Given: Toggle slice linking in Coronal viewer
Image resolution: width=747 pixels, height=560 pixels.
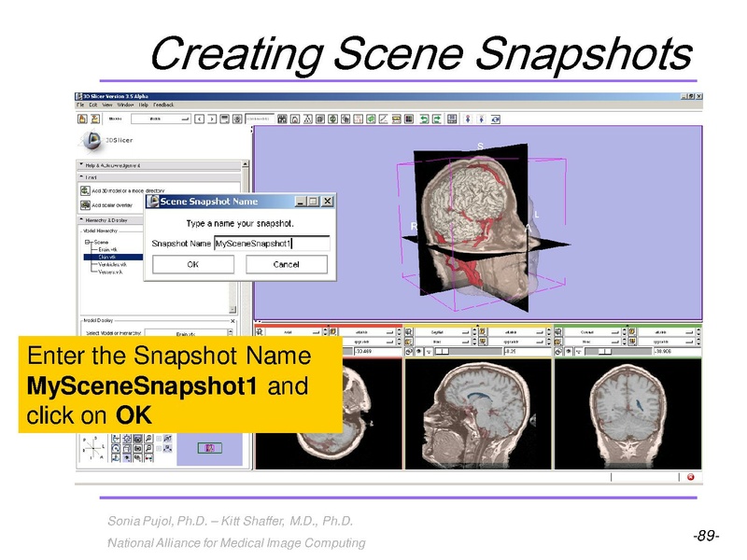Looking at the screenshot, I should [558, 352].
